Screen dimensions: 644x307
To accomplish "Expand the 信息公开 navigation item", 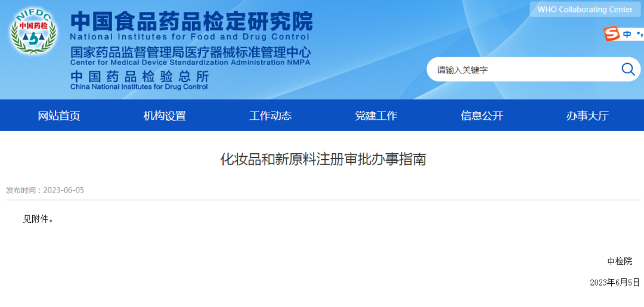I will click(482, 116).
